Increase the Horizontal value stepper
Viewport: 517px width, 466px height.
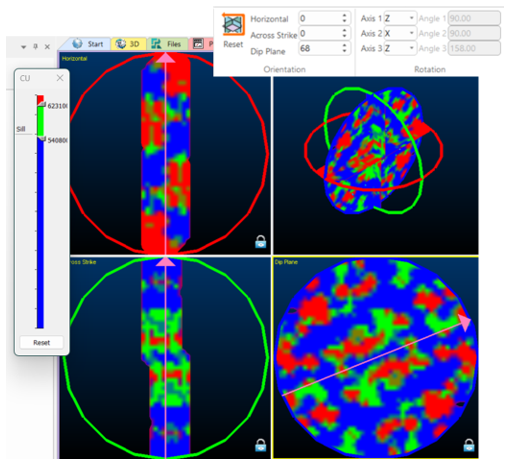point(345,15)
